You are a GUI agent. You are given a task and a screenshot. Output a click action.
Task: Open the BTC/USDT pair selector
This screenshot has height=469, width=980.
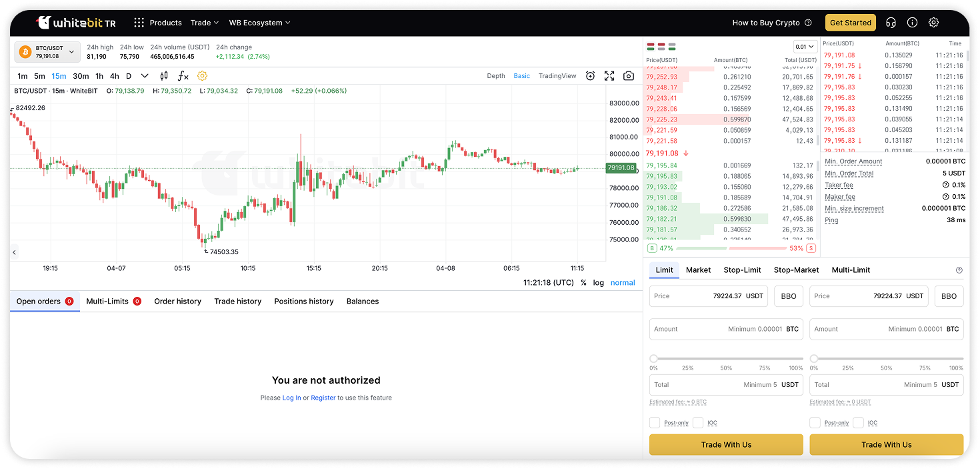[x=47, y=51]
